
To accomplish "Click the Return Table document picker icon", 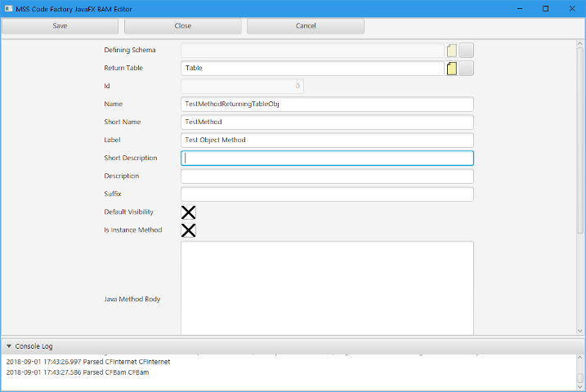I will [452, 69].
